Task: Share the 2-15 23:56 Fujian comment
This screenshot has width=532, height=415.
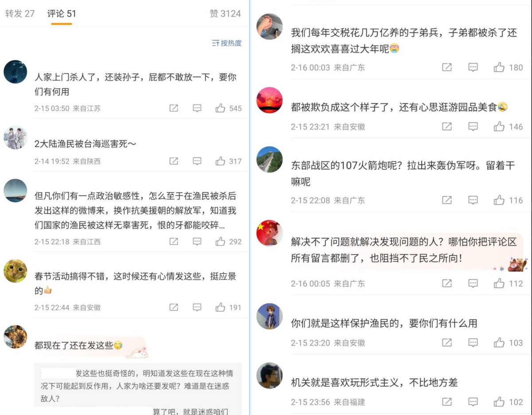Action: tap(447, 402)
